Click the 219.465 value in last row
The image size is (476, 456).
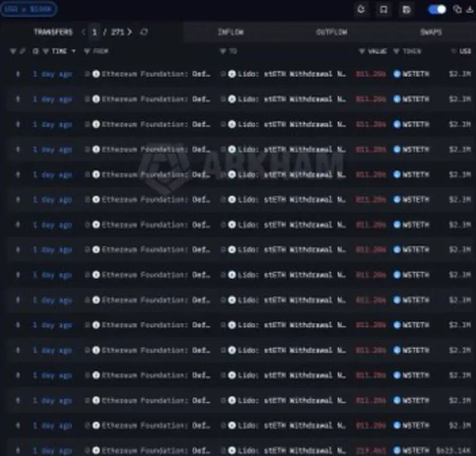(371, 450)
